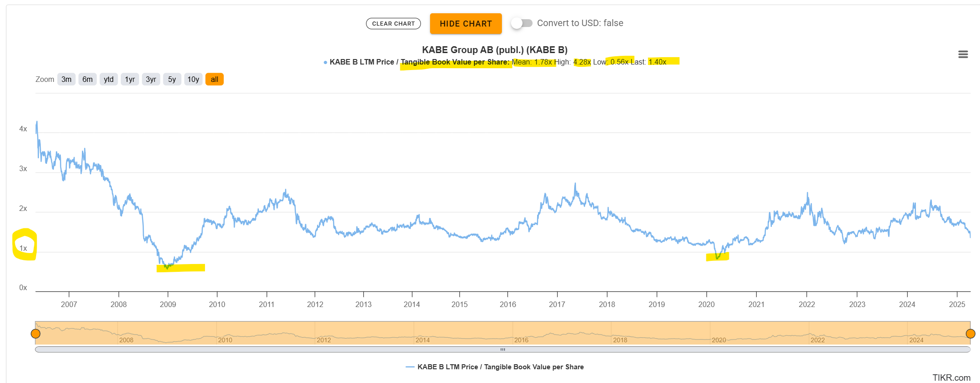Click the 2020 x-axis year label
Image resolution: width=980 pixels, height=383 pixels.
[x=706, y=304]
